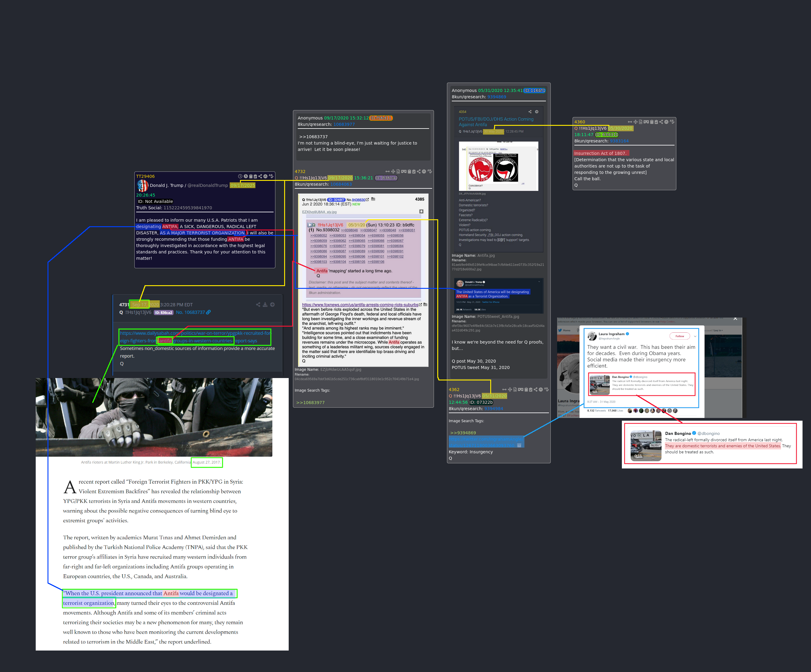
Task: Close the Twitter overlay with the X
Action: [735, 318]
